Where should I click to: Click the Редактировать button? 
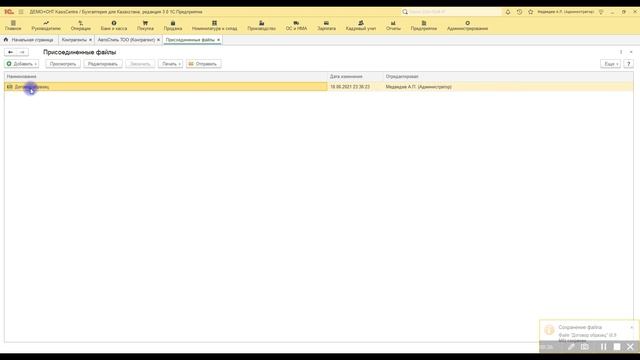click(103, 64)
